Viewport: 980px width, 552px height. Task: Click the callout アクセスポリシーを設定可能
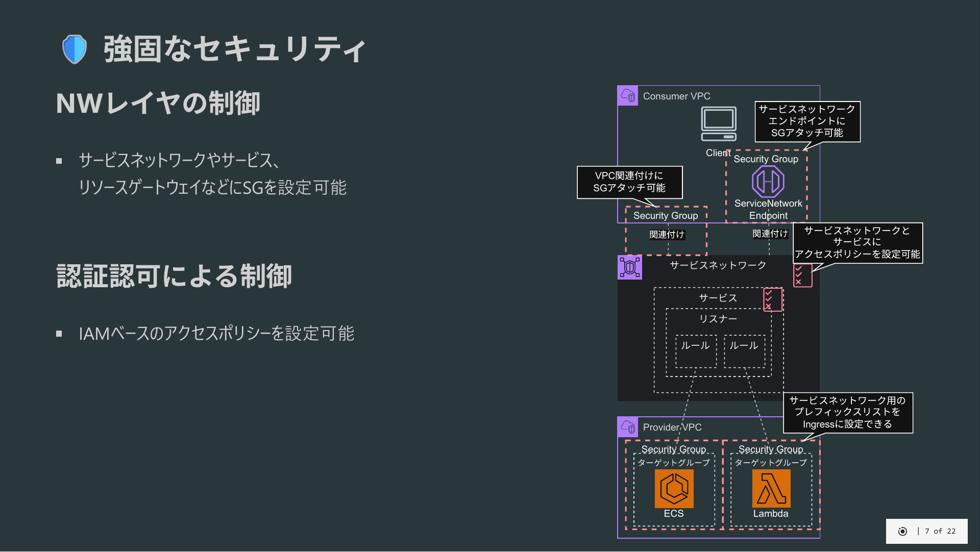857,243
